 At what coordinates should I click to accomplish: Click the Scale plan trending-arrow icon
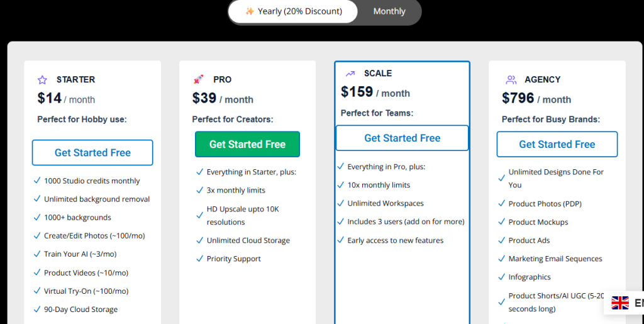click(x=350, y=74)
